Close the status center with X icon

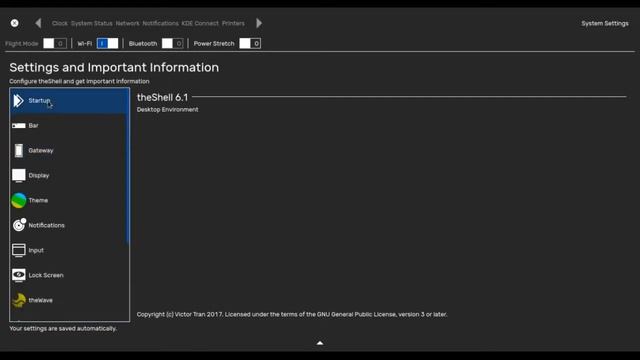pos(14,23)
